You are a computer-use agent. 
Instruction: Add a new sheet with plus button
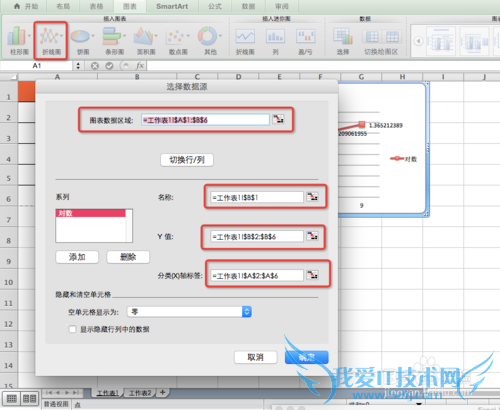pyautogui.click(x=162, y=392)
